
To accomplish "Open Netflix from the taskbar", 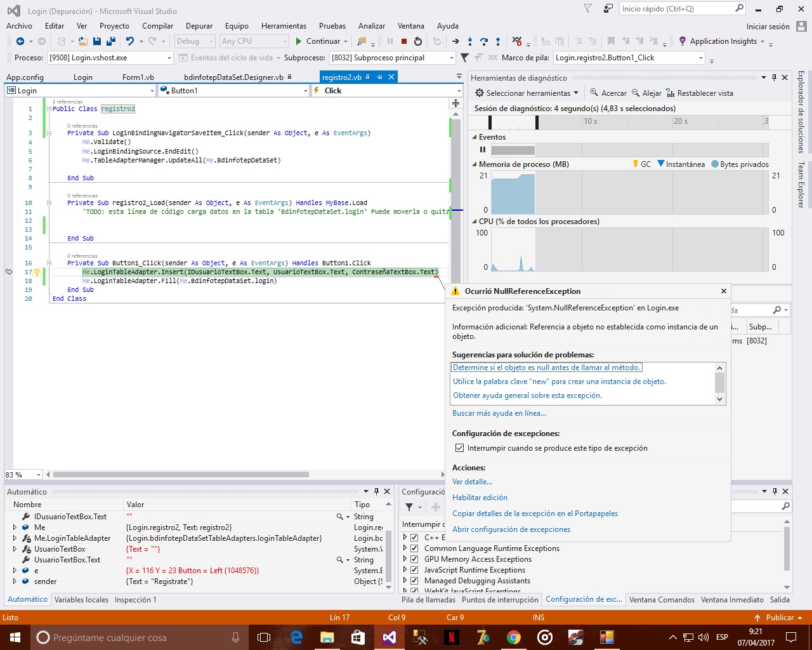I will coord(452,637).
